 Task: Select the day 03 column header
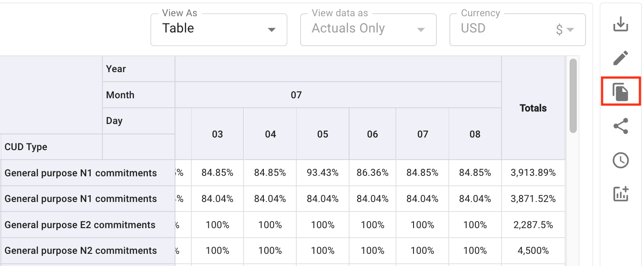coord(217,134)
